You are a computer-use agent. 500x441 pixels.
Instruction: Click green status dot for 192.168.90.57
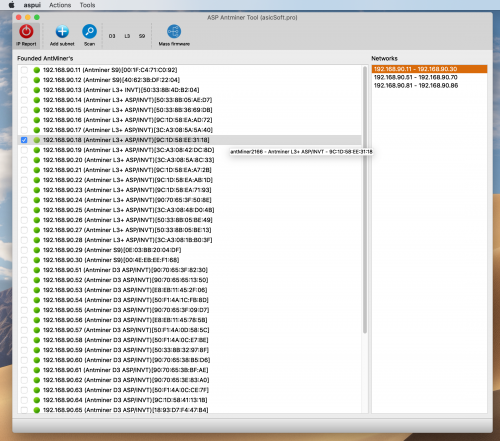37,330
